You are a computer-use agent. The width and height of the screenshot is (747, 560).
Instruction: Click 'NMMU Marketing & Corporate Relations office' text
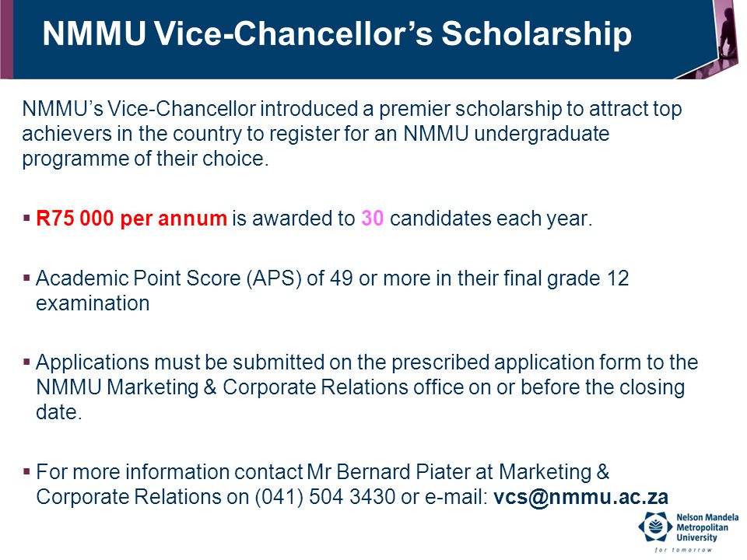(x=249, y=387)
